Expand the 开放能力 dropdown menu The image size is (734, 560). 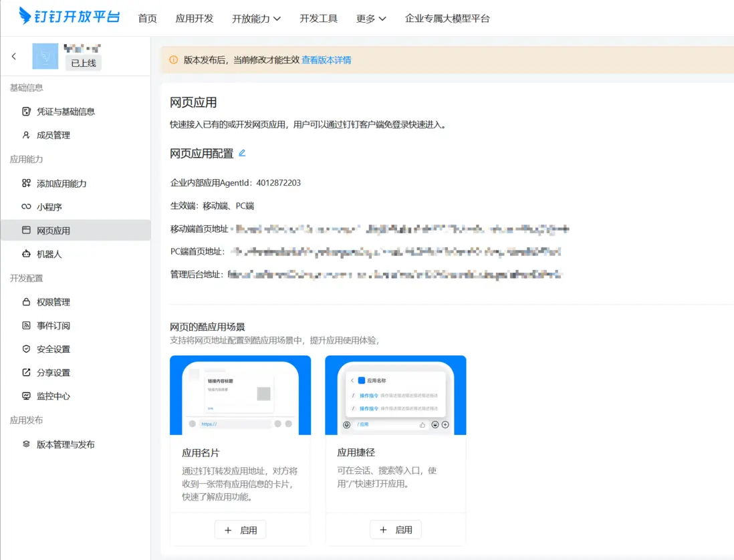pos(257,19)
